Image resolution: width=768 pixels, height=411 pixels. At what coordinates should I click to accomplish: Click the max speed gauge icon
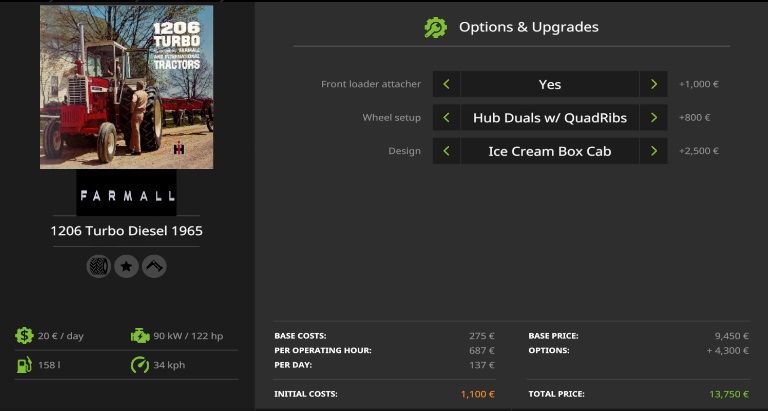pyautogui.click(x=140, y=365)
